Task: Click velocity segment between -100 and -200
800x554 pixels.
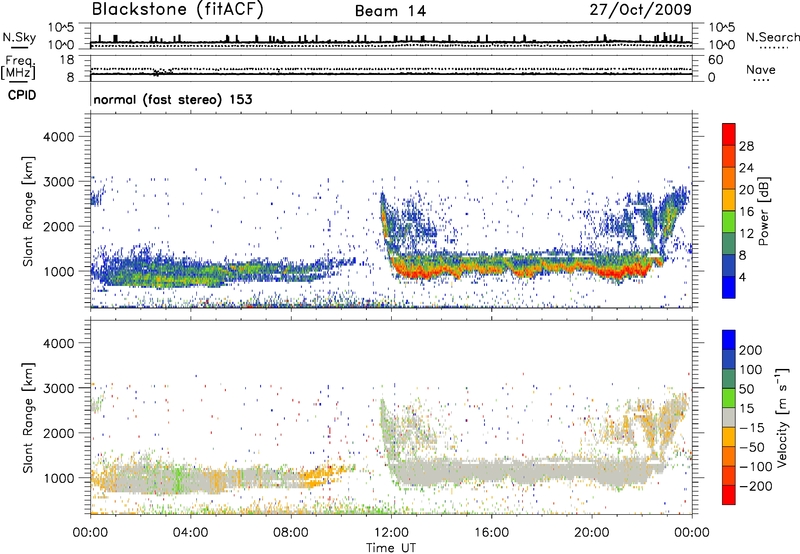Action: pos(729,475)
